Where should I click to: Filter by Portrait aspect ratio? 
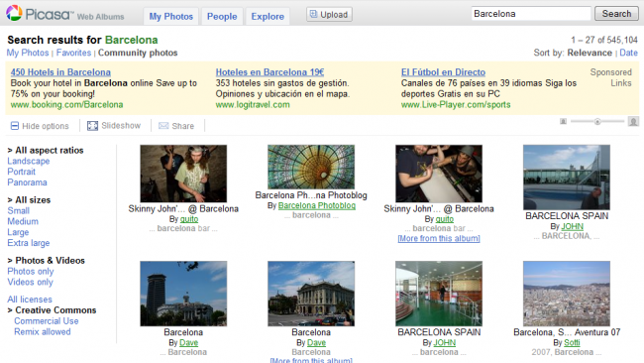pyautogui.click(x=22, y=172)
